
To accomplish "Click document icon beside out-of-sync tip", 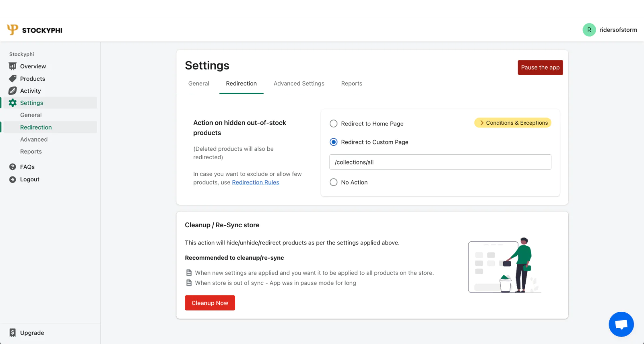I will [x=189, y=283].
